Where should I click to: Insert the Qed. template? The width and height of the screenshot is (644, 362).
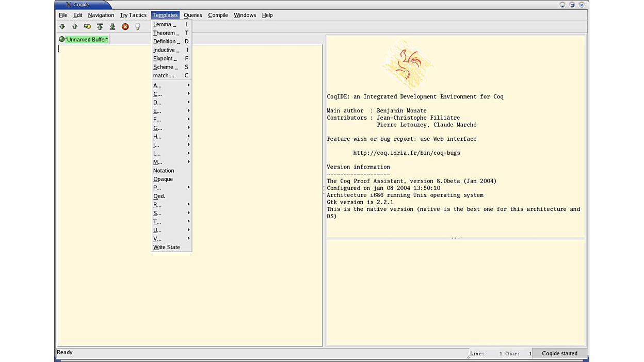[159, 196]
